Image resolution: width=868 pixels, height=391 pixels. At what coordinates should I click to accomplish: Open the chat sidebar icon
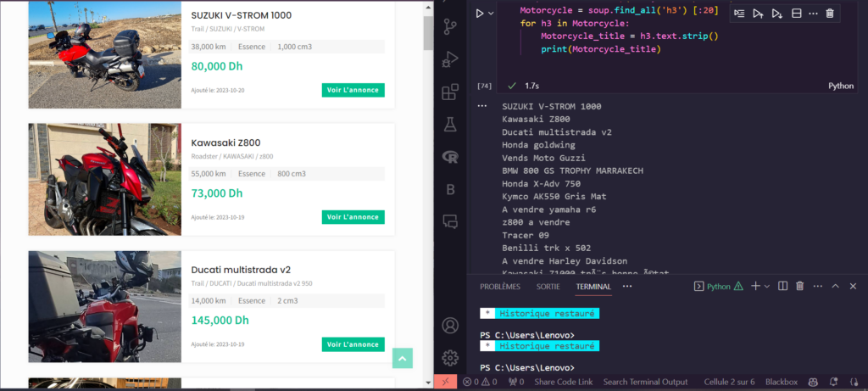click(450, 222)
